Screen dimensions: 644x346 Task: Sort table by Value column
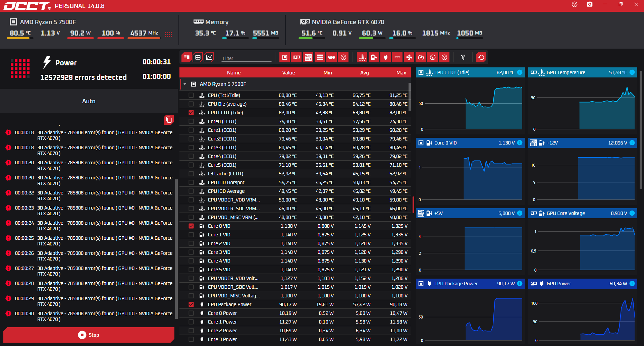point(288,73)
